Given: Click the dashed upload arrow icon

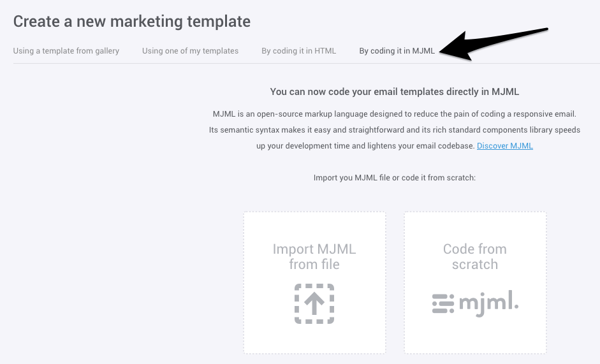Looking at the screenshot, I should pos(314,303).
